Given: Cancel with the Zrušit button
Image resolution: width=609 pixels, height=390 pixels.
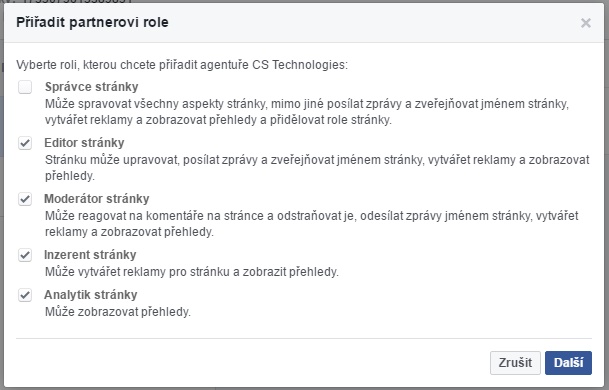Looking at the screenshot, I should pyautogui.click(x=515, y=363).
